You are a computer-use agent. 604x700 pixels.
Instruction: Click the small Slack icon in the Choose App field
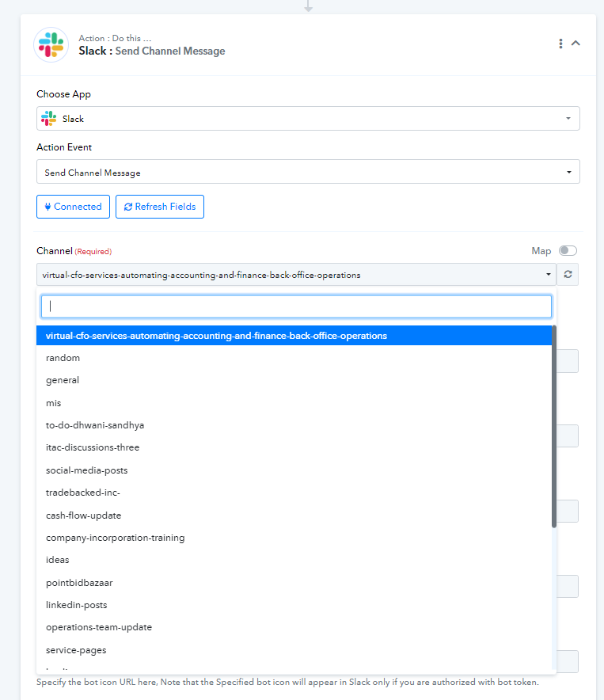pos(48,119)
